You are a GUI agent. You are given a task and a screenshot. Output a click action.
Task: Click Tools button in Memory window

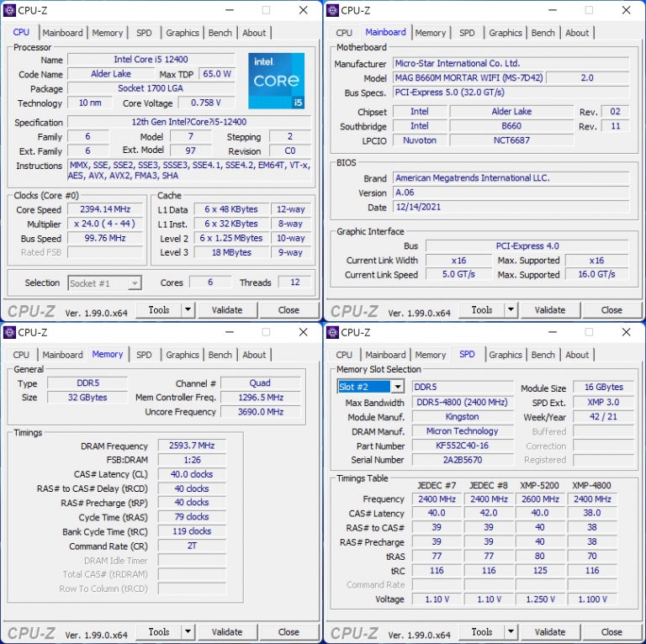[x=159, y=631]
